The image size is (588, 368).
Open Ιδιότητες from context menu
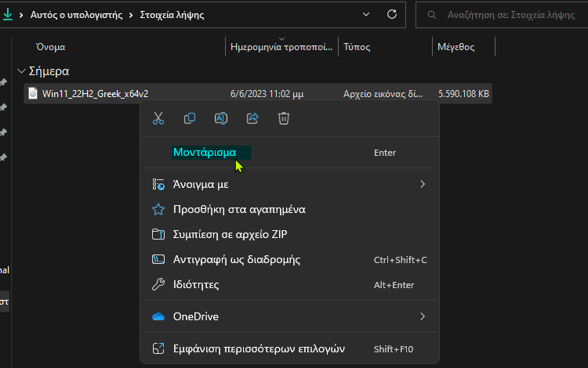pos(289,284)
